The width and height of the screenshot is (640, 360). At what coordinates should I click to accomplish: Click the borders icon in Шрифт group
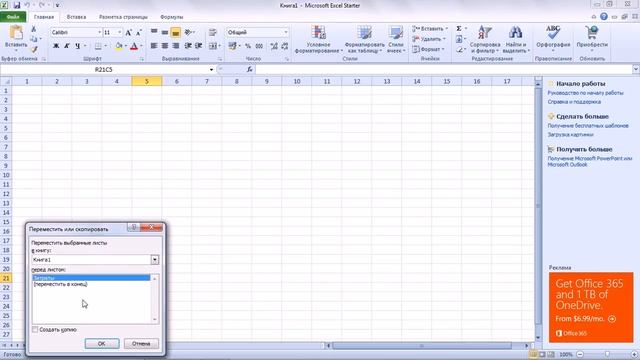point(98,46)
